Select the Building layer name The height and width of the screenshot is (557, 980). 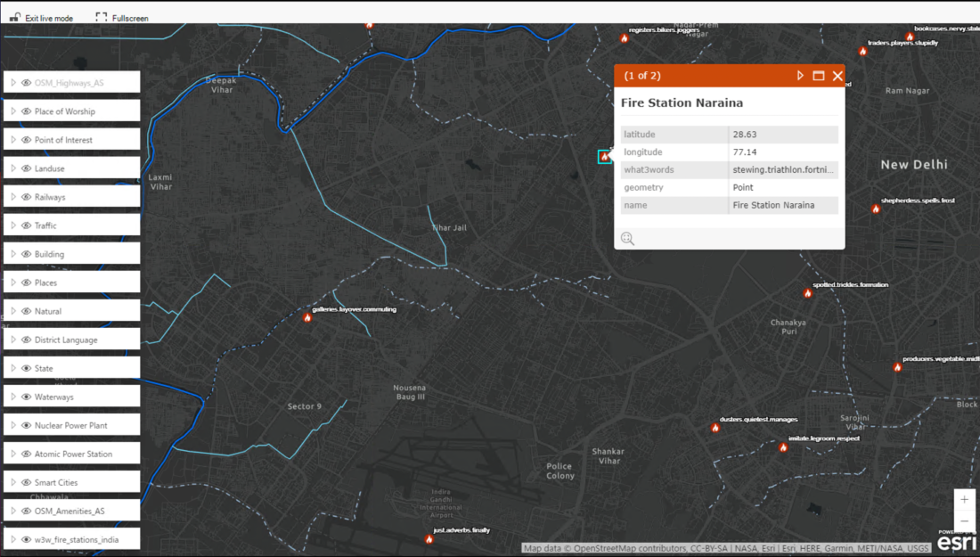49,254
